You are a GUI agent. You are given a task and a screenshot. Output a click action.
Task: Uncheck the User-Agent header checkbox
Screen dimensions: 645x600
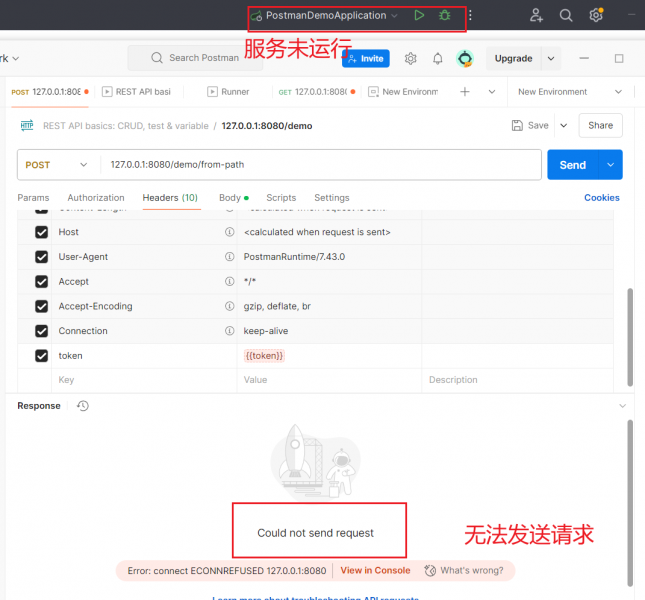click(41, 257)
